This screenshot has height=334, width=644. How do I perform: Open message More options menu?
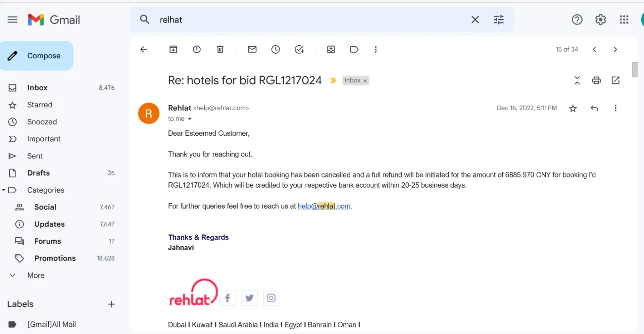click(x=615, y=108)
